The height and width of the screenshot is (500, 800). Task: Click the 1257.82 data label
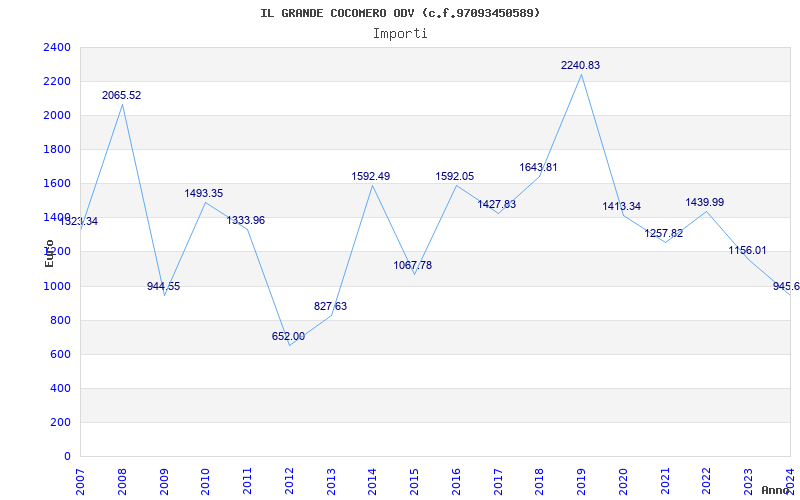pos(664,233)
